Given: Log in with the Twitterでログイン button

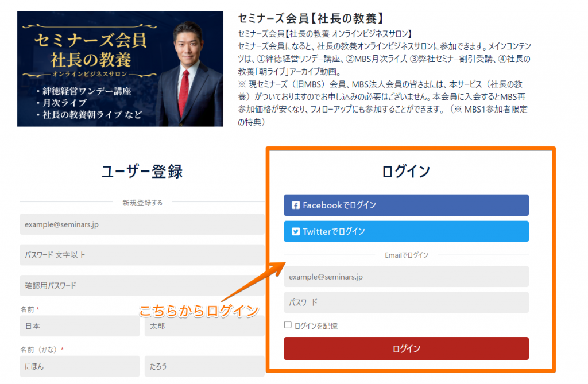Looking at the screenshot, I should (406, 231).
